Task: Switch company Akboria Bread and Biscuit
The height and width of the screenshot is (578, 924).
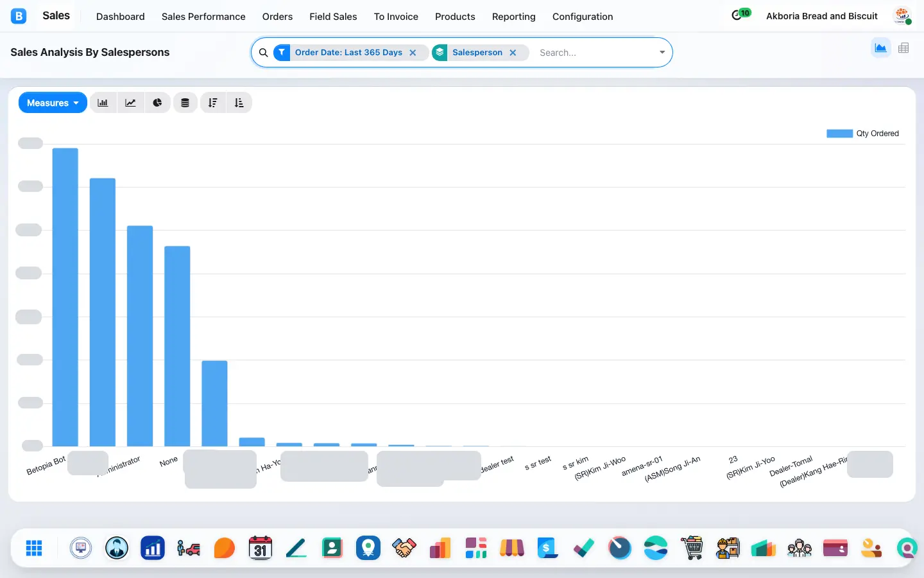Action: (x=822, y=16)
